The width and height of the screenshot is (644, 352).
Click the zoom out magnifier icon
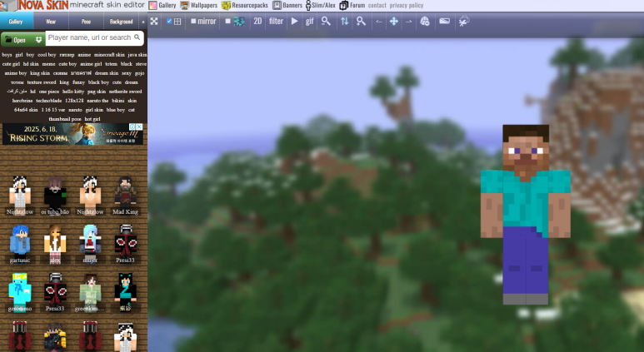[x=326, y=22]
